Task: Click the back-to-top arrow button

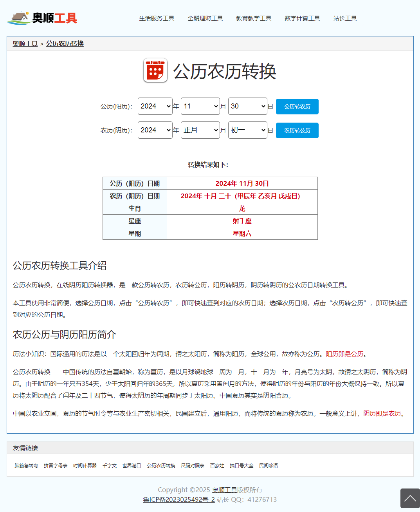Action: point(410,498)
